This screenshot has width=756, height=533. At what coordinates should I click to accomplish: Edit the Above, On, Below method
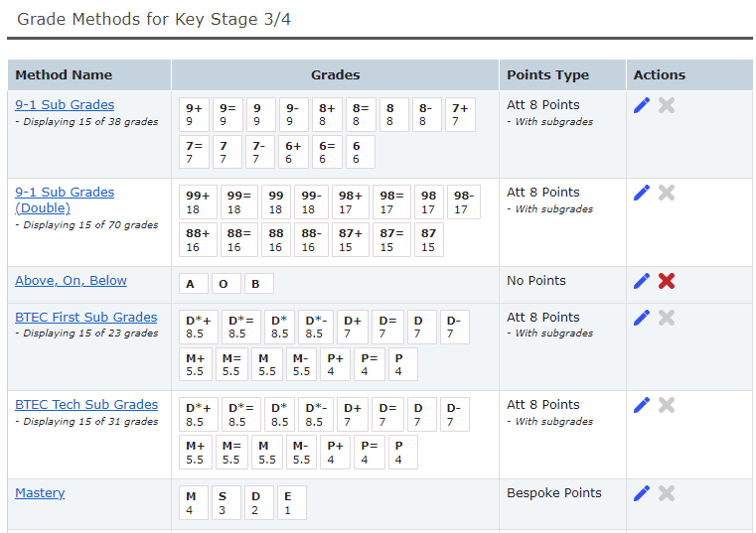point(642,281)
